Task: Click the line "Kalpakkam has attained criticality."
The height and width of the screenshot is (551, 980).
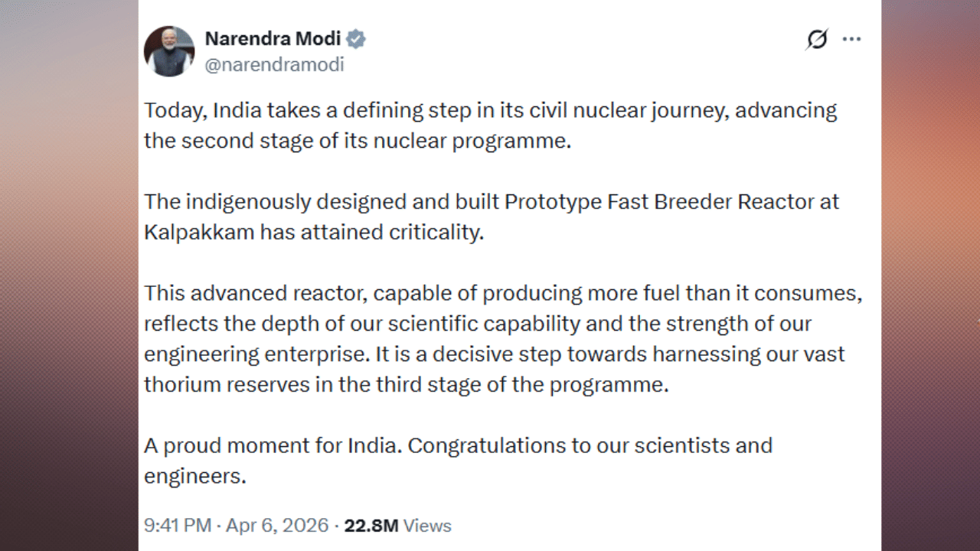Action: click(314, 233)
